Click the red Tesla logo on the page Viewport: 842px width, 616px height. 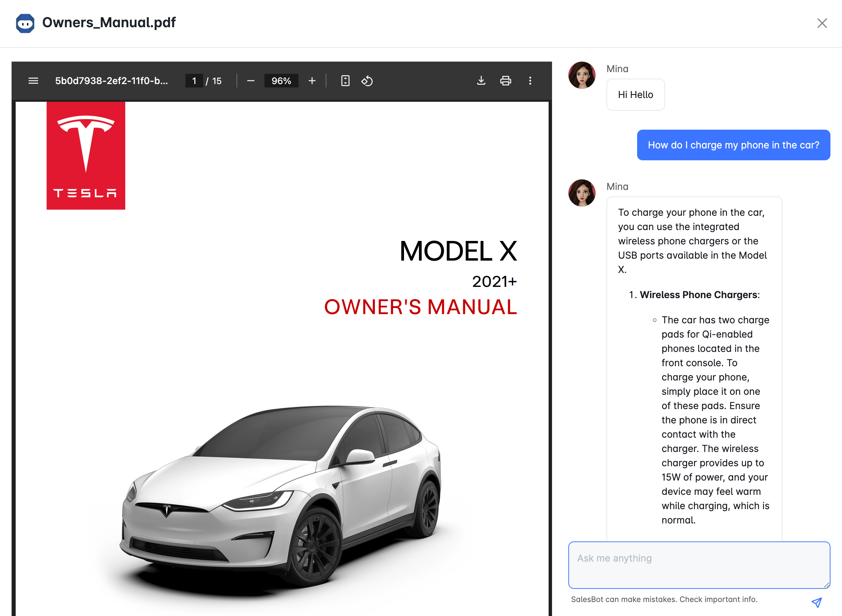point(86,156)
